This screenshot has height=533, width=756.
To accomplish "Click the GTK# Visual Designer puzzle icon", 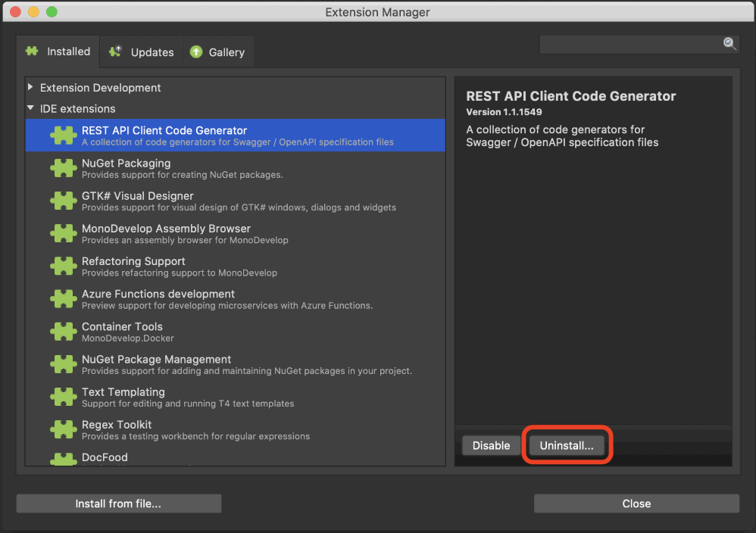I will 63,201.
